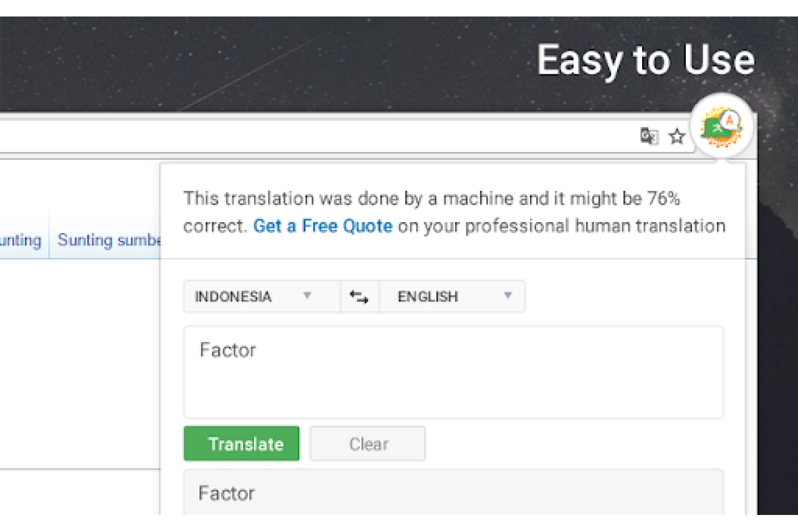The image size is (798, 532).
Task: Swap Indonesia and English languages
Action: pyautogui.click(x=360, y=296)
